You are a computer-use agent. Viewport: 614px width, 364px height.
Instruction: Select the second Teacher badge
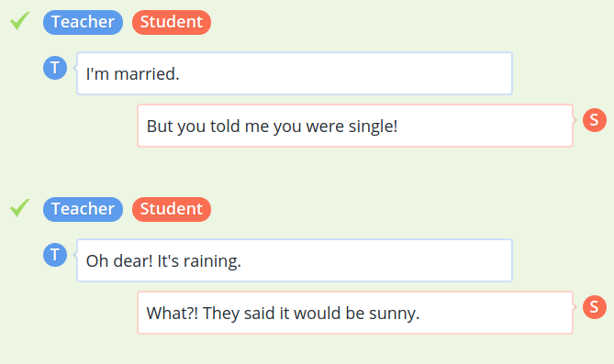pyautogui.click(x=83, y=209)
